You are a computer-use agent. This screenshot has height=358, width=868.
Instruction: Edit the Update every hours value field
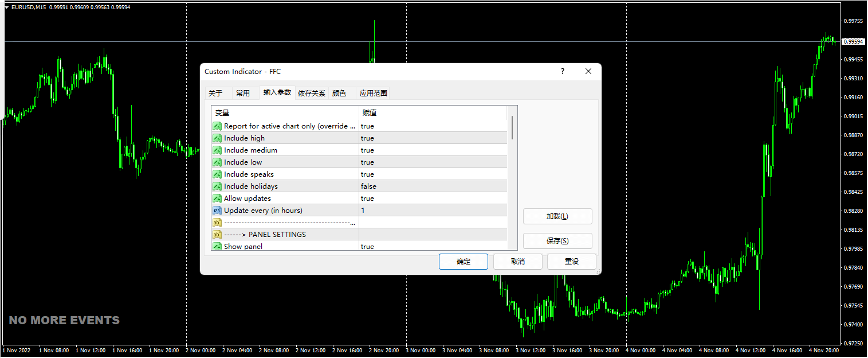[x=433, y=211]
